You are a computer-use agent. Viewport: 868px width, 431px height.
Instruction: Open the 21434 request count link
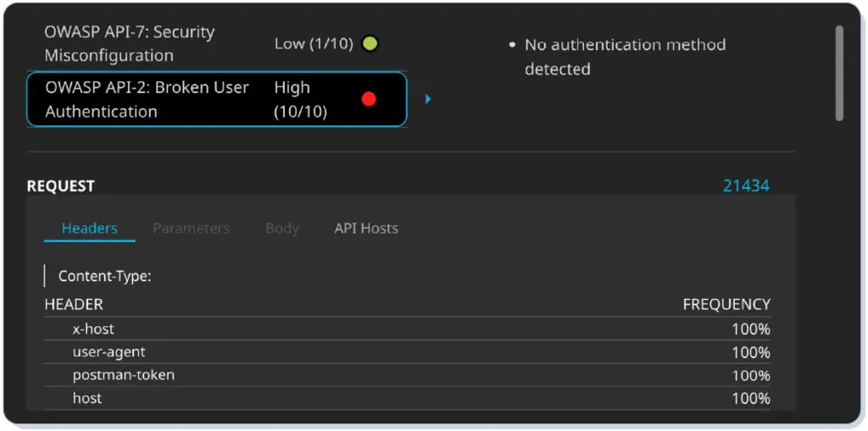[x=746, y=186]
